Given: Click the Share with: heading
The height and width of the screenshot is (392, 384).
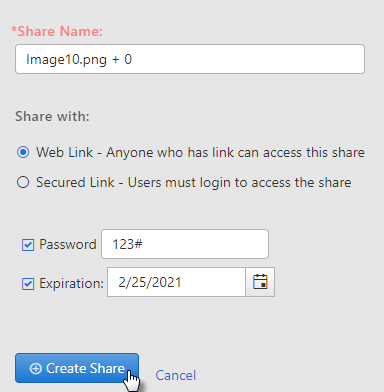Looking at the screenshot, I should pos(52,116).
